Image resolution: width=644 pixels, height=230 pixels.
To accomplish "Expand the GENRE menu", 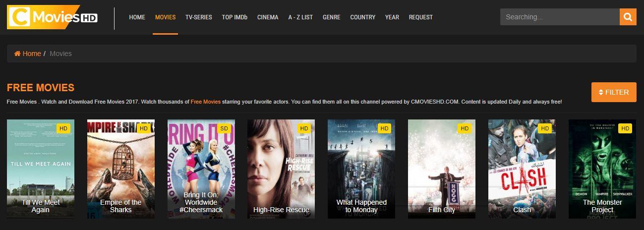I will pyautogui.click(x=331, y=17).
